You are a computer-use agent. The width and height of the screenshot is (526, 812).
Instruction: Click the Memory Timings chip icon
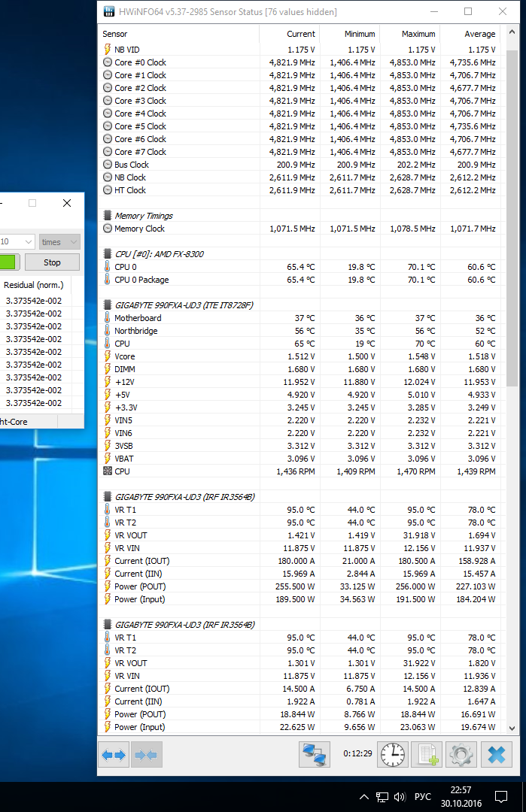coord(108,216)
